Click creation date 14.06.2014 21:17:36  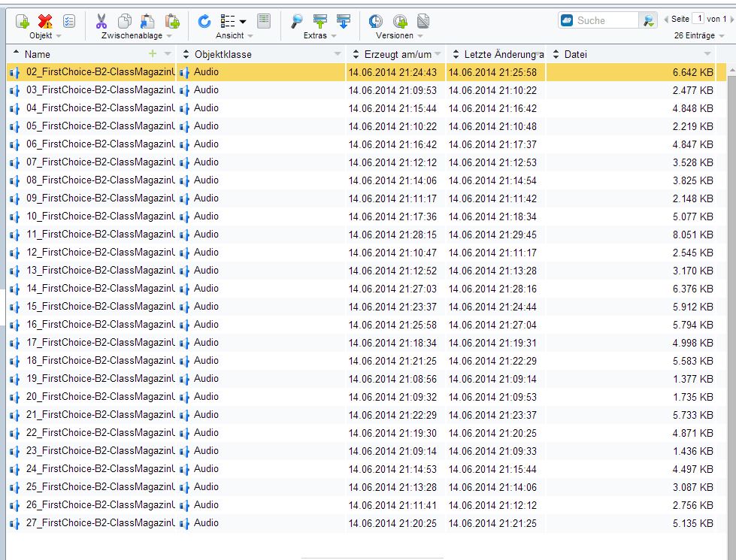pos(392,217)
